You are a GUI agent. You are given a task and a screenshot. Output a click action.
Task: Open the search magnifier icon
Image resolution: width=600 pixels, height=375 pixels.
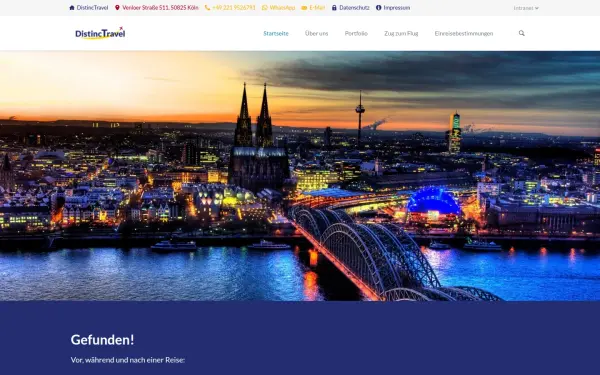pos(522,33)
